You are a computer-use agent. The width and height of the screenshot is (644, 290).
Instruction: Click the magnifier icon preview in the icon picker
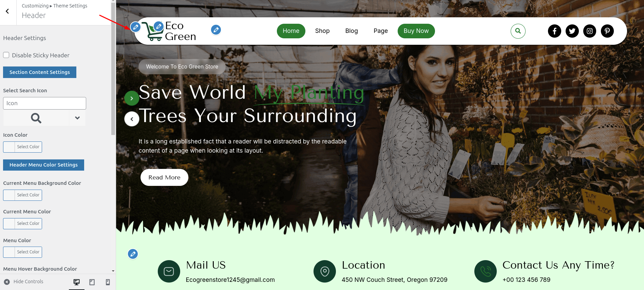(36, 118)
